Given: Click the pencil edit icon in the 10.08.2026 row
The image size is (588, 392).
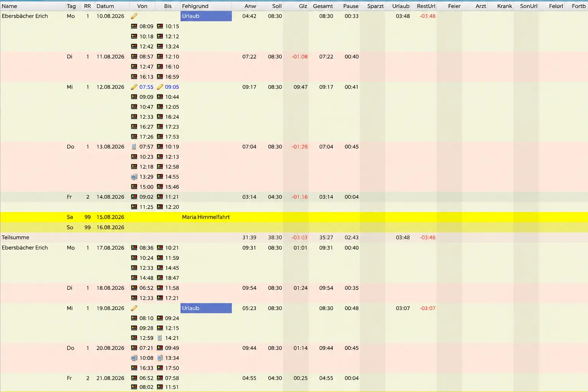Looking at the screenshot, I should (x=134, y=16).
